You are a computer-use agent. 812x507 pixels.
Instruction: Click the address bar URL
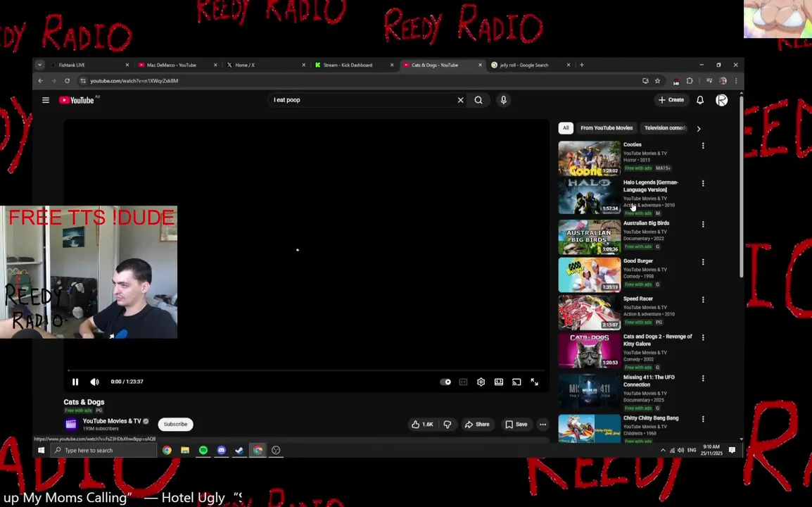tap(134, 81)
